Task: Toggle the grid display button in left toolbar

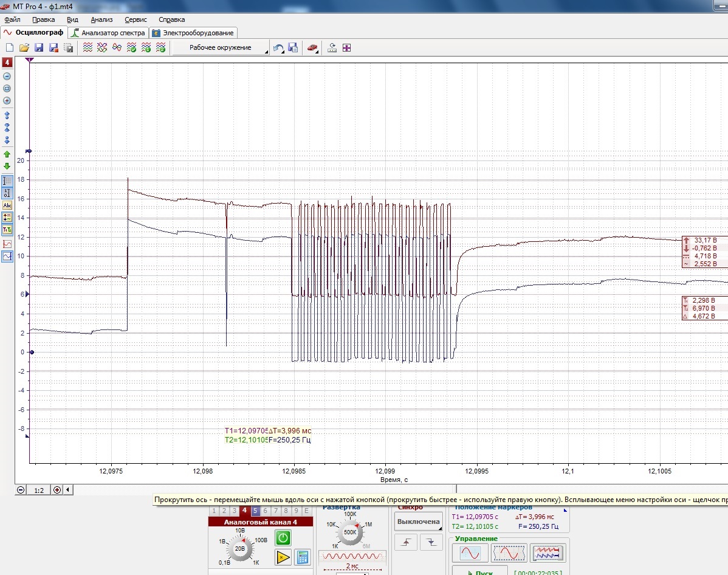Action: coord(7,181)
